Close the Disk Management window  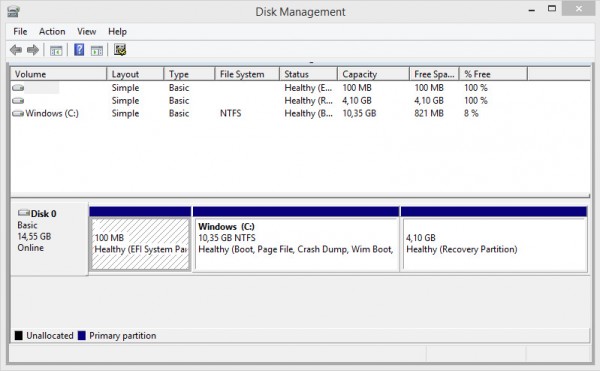579,9
